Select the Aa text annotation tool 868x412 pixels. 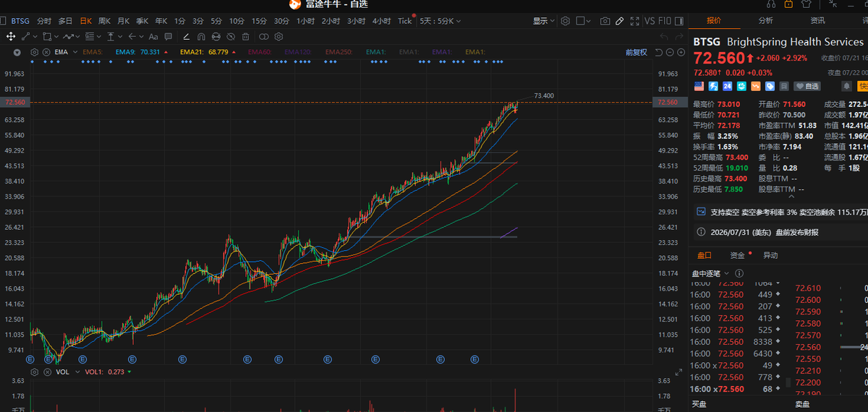[153, 37]
